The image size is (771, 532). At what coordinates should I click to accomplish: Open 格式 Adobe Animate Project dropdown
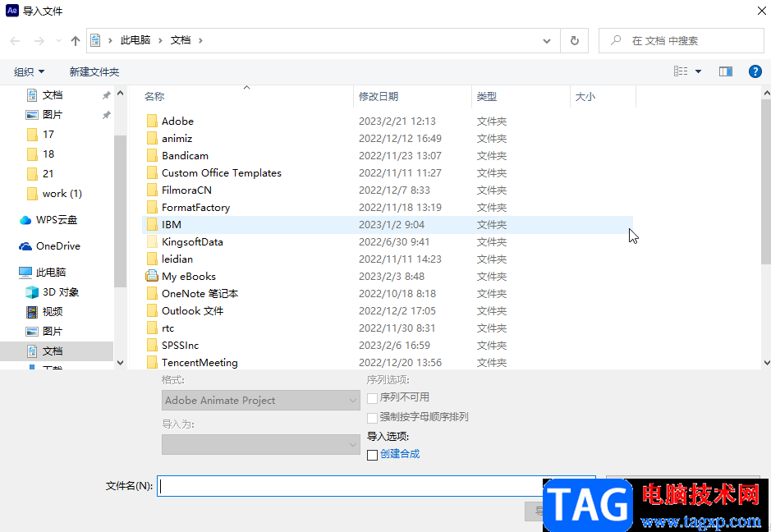pyautogui.click(x=260, y=400)
